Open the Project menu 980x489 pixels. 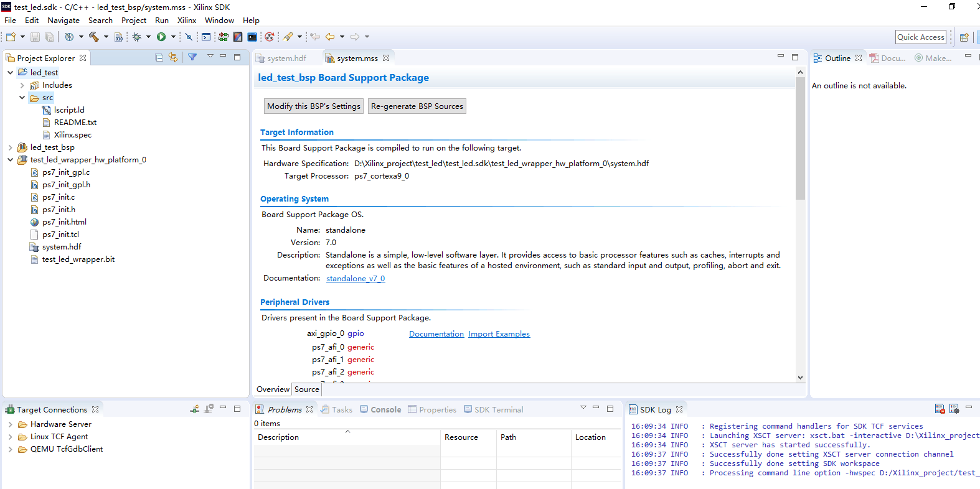click(x=134, y=21)
